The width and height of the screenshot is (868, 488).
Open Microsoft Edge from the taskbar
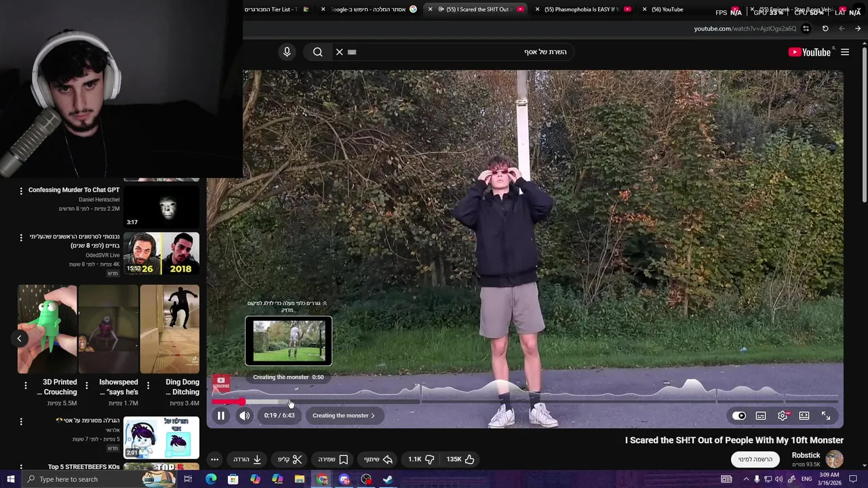(211, 479)
